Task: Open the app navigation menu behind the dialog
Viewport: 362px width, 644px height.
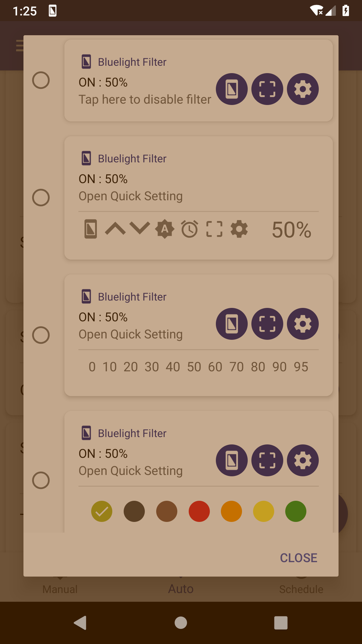Action: (19, 46)
